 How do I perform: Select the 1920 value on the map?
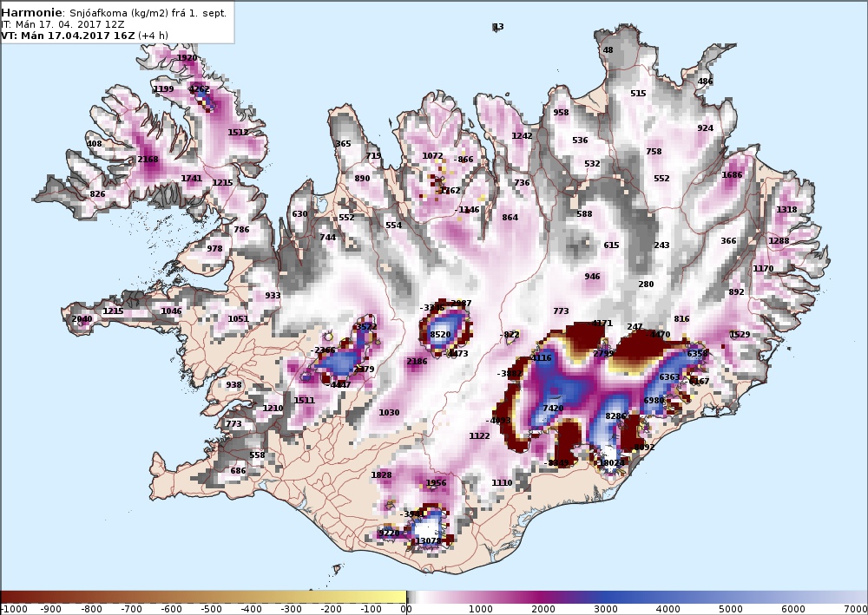coord(187,57)
